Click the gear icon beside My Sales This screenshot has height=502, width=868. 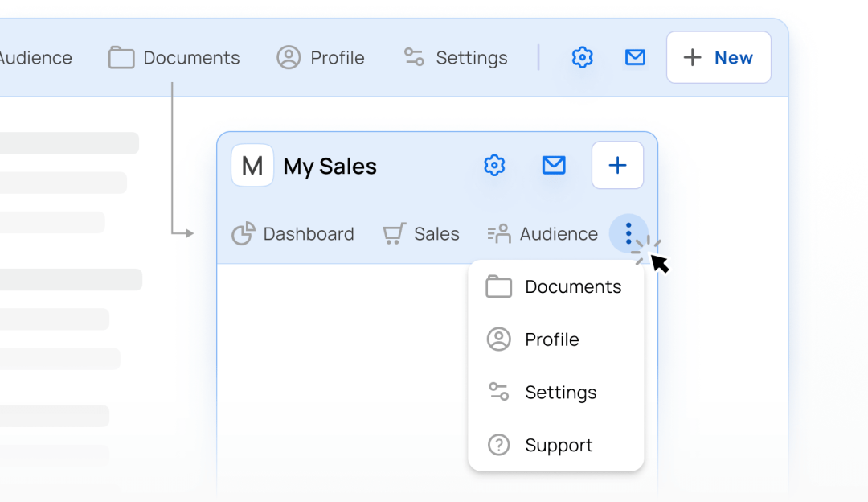(x=494, y=166)
